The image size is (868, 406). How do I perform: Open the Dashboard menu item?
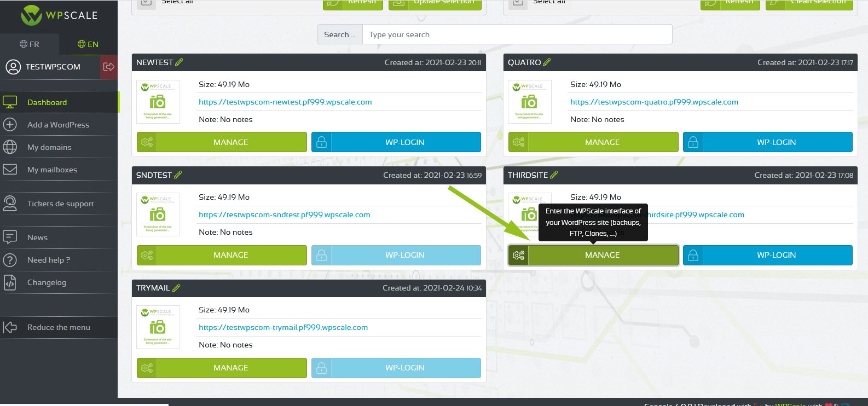47,102
